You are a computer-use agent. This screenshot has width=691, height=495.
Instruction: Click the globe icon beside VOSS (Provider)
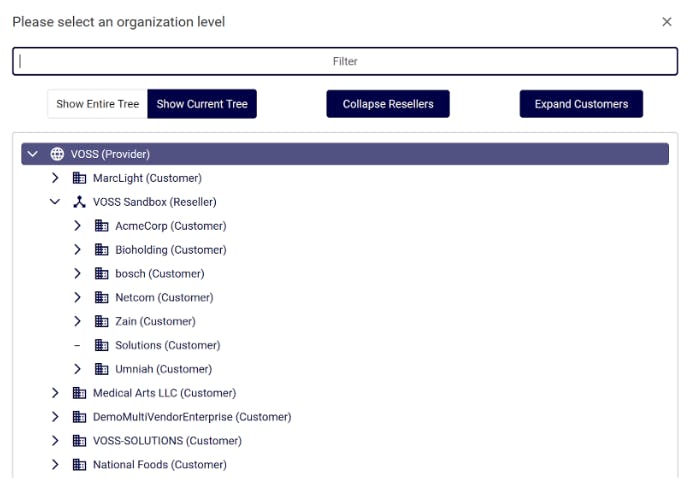point(57,154)
